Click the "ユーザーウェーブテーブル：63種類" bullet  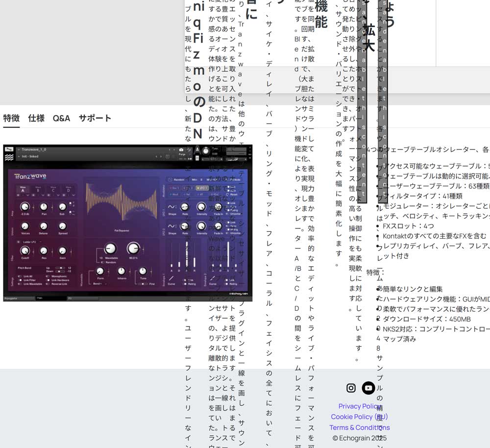point(436,186)
